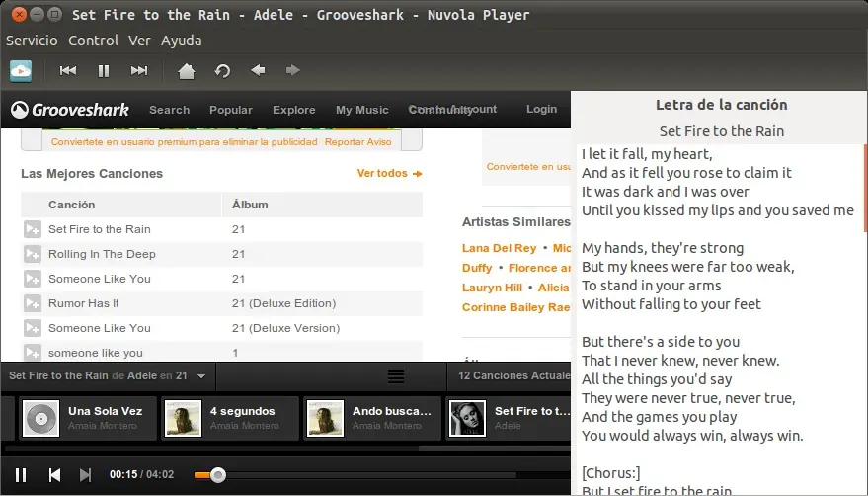Go to previous song in player bar
This screenshot has height=496, width=868.
[54, 475]
